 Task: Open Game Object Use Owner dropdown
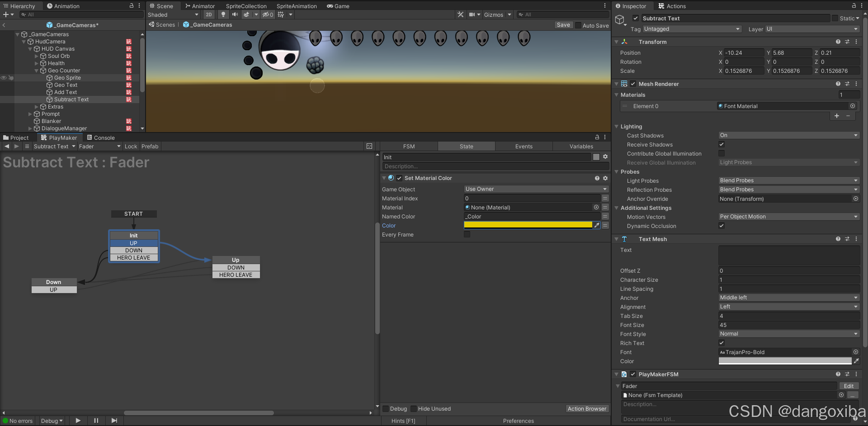[x=536, y=189]
